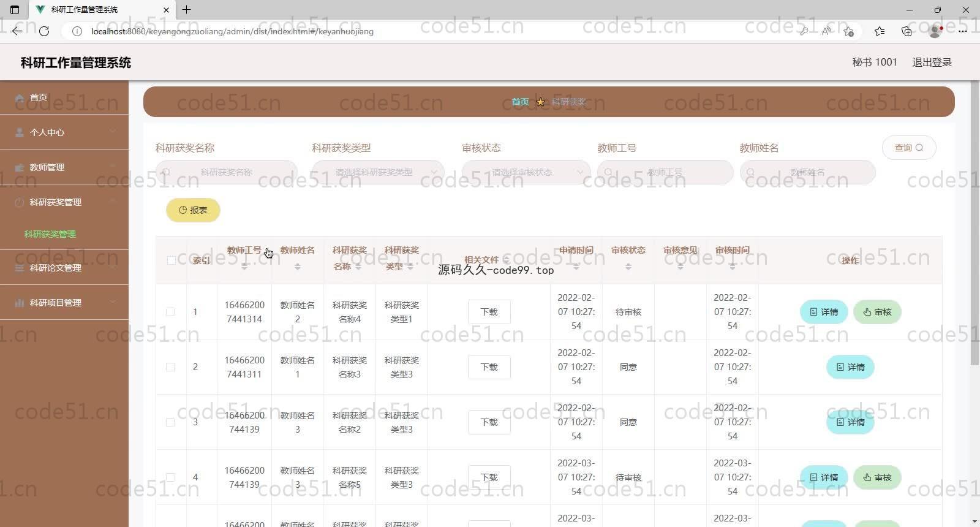Expand 个人中心 sidebar menu

(64, 132)
